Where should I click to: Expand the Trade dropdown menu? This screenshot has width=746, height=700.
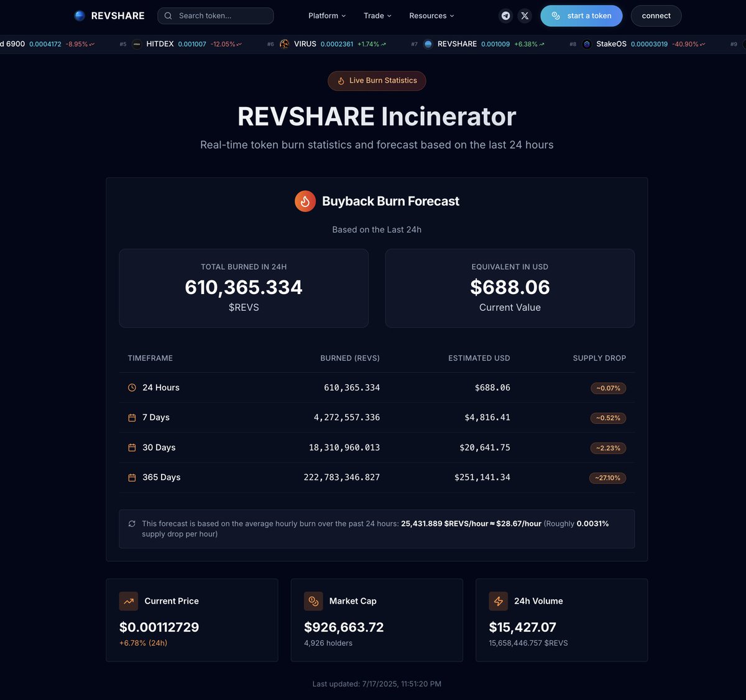coord(377,16)
